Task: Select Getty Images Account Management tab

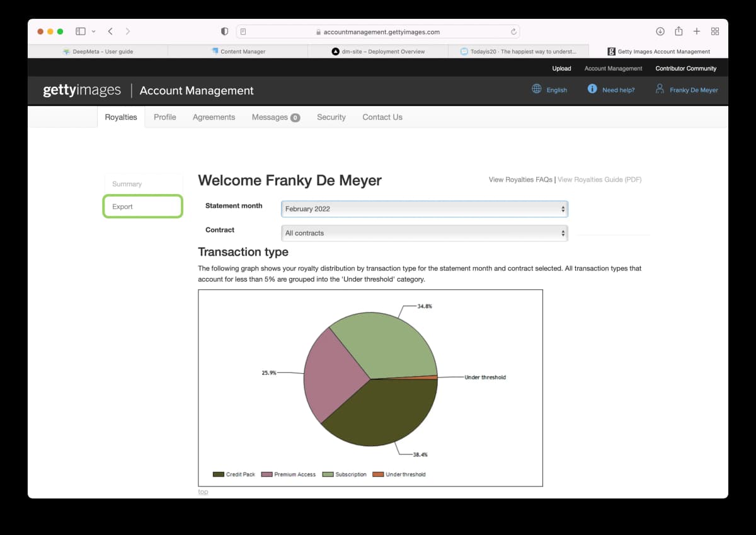Action: pyautogui.click(x=658, y=51)
